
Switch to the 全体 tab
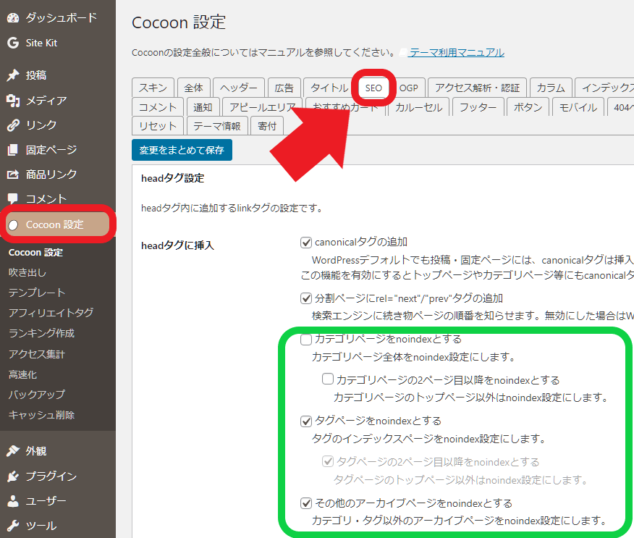[x=194, y=88]
